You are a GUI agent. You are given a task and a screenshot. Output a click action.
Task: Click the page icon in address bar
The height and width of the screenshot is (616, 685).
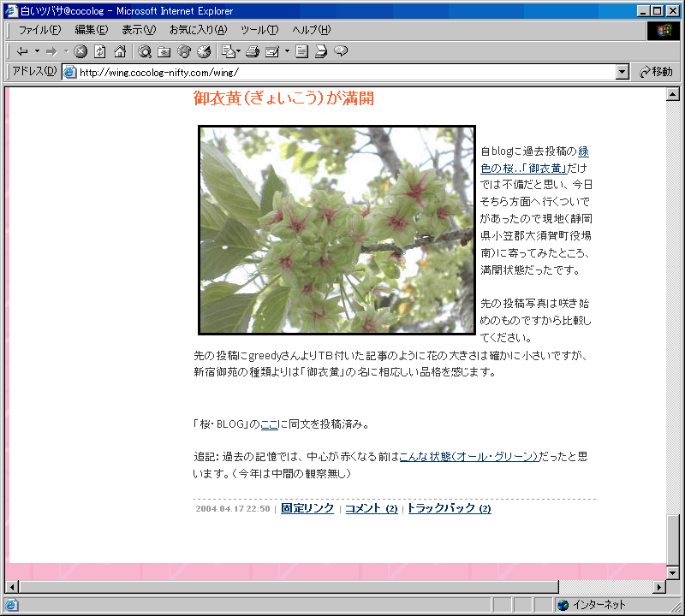coord(70,72)
